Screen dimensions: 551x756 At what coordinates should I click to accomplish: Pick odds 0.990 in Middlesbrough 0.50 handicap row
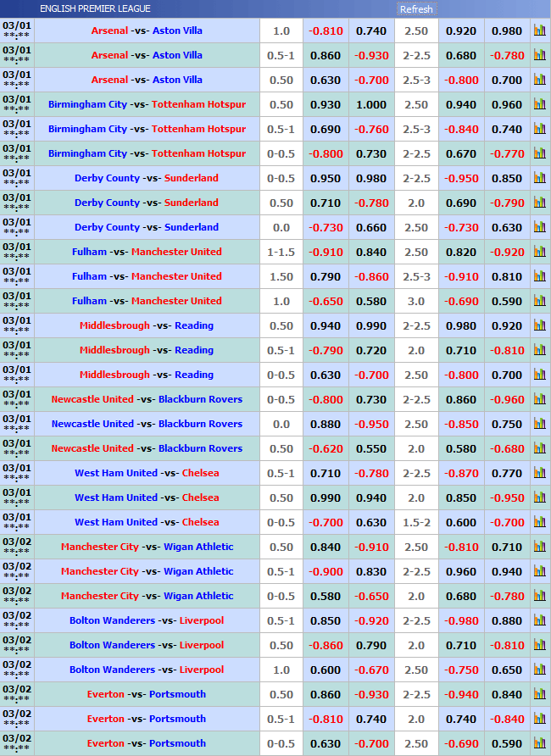pyautogui.click(x=371, y=326)
